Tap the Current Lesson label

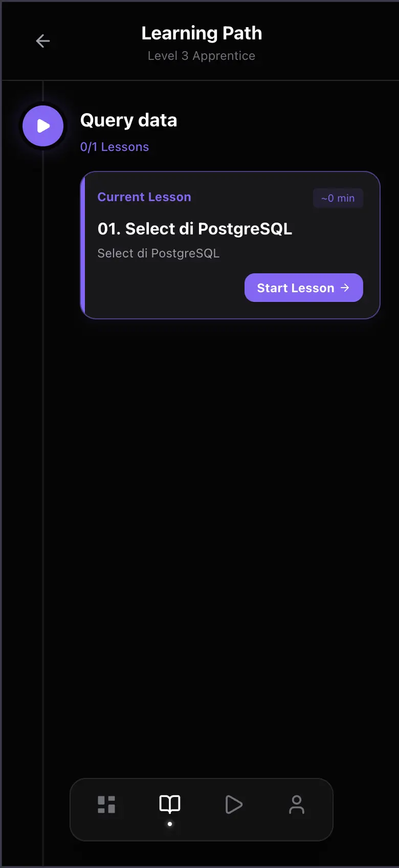click(x=144, y=197)
